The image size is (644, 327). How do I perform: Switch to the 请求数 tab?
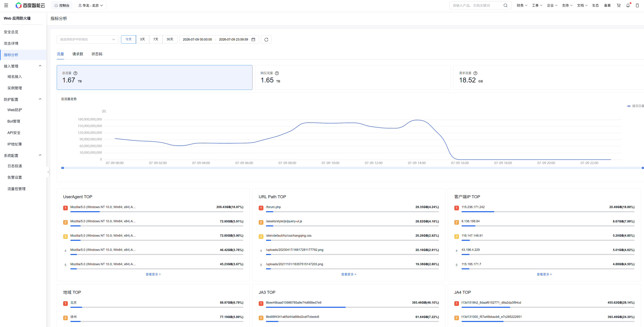click(x=78, y=54)
